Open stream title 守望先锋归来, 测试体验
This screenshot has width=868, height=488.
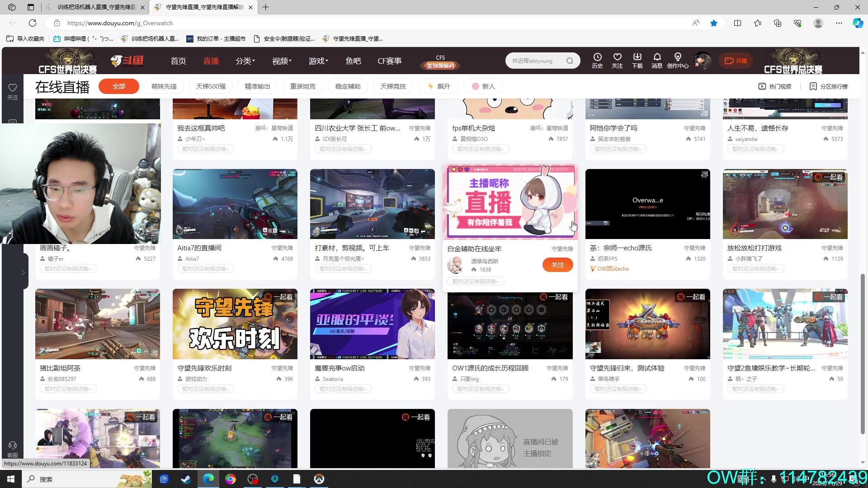tap(627, 368)
